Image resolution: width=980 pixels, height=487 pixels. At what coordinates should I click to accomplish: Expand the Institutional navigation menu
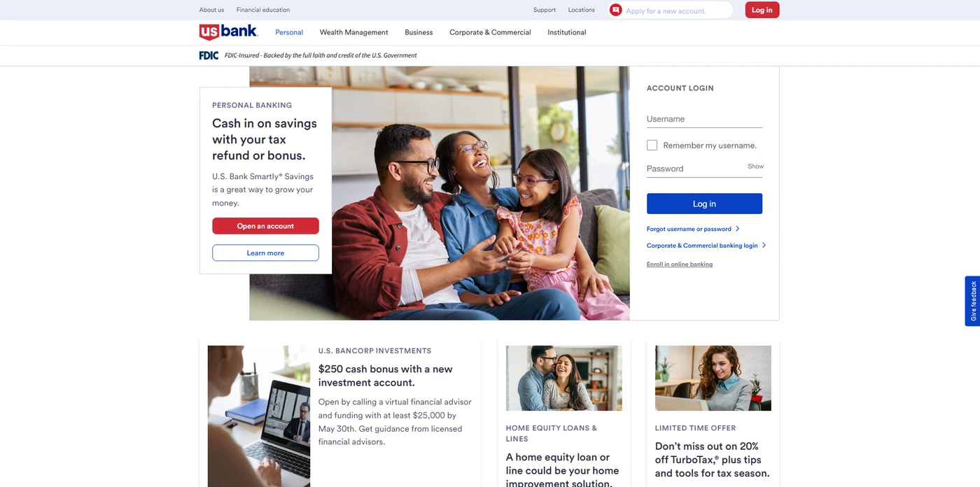[567, 32]
